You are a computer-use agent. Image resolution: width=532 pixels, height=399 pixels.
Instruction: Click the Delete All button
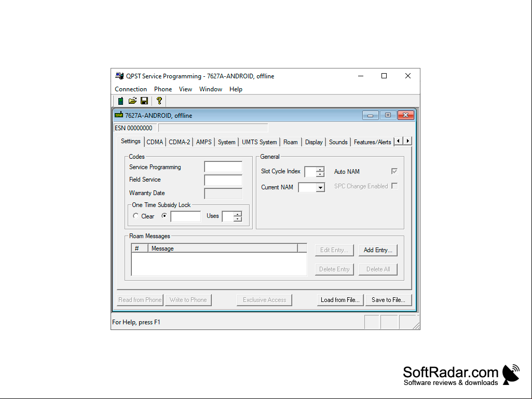378,269
